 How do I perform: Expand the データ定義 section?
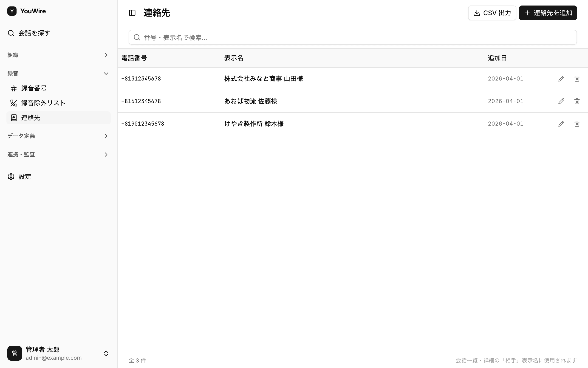click(x=58, y=136)
